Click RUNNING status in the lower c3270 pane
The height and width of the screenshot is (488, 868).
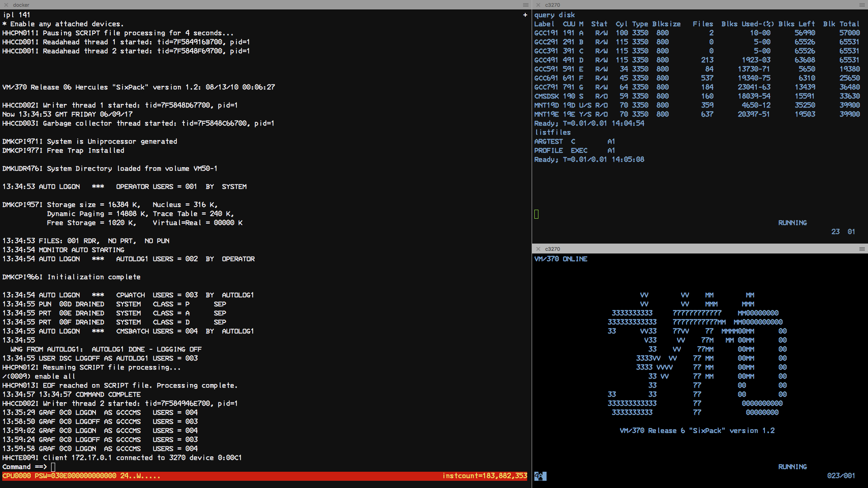coord(792,467)
